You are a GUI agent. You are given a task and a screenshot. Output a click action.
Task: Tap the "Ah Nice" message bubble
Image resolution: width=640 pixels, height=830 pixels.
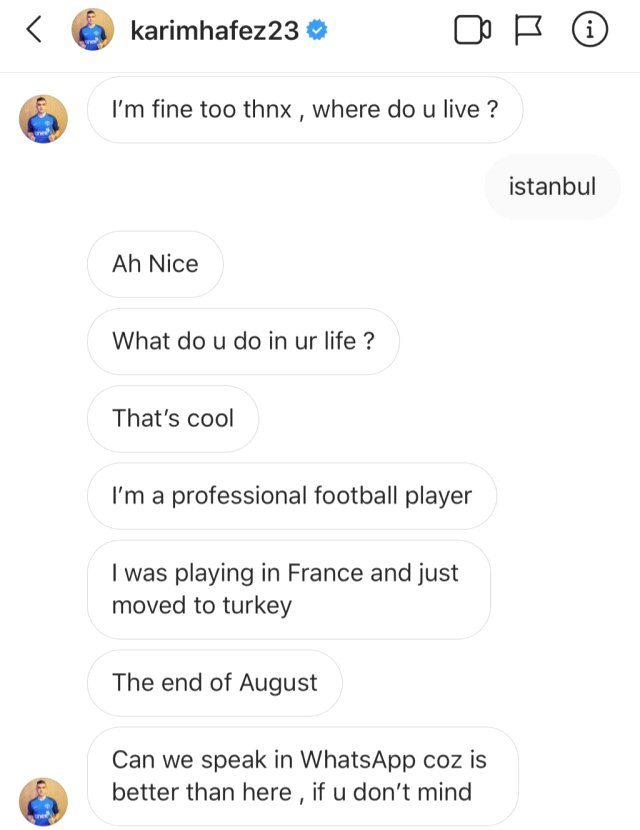coord(155,264)
